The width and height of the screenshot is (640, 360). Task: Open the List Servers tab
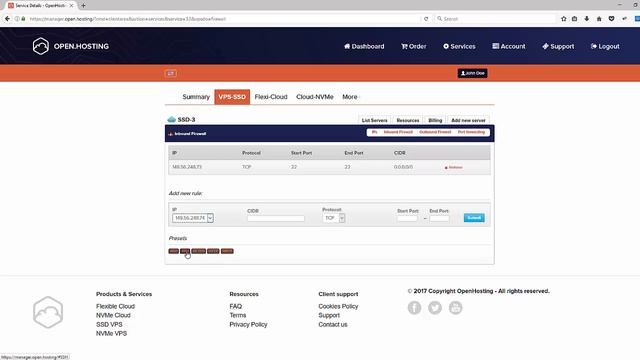374,120
